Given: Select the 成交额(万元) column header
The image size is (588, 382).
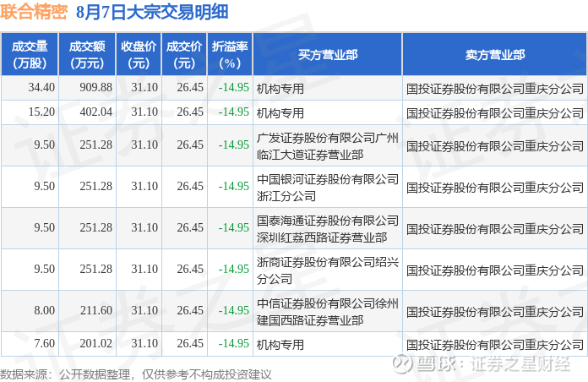Looking at the screenshot, I should [87, 54].
